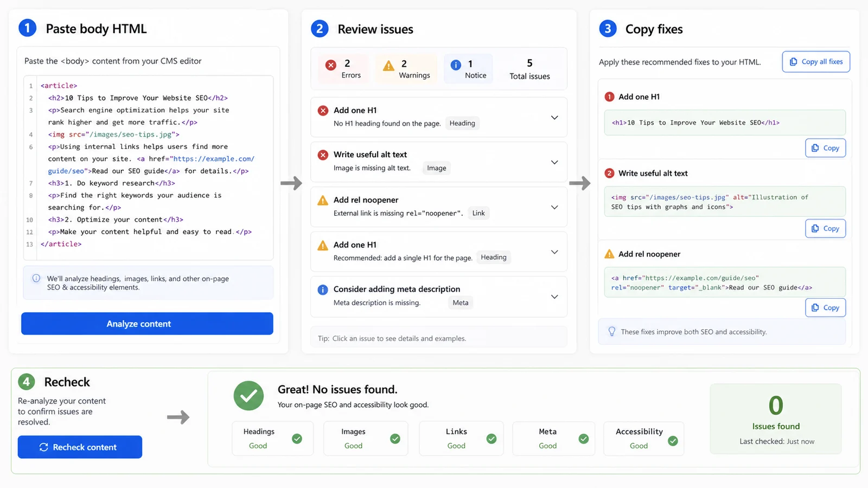868x488 pixels.
Task: Click the lightbulb icon beside fixes improve SEO
Action: (612, 331)
